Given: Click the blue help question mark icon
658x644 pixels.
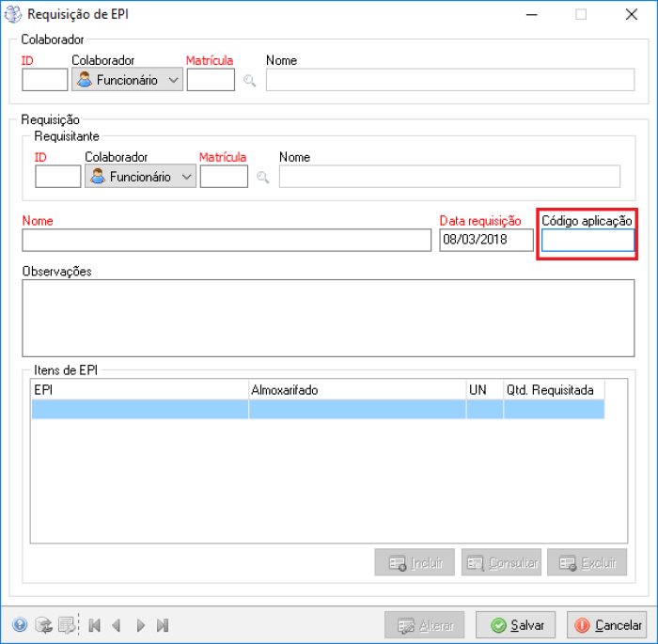Looking at the screenshot, I should (20, 625).
